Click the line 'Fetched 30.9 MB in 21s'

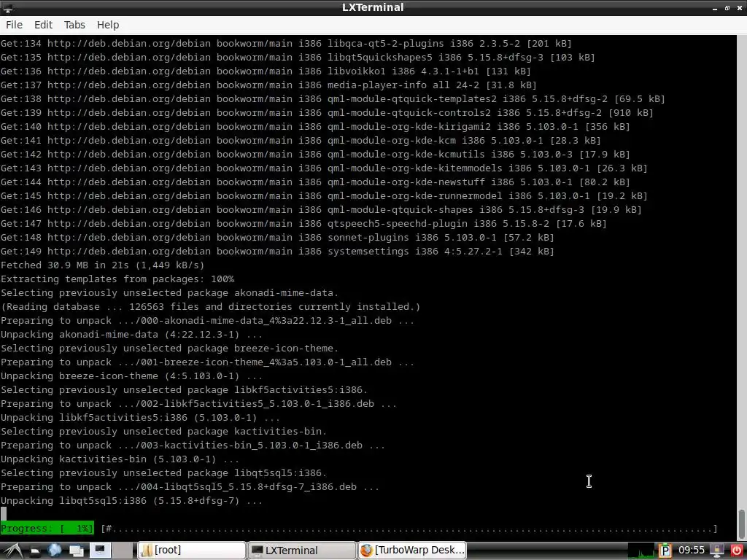pos(102,265)
